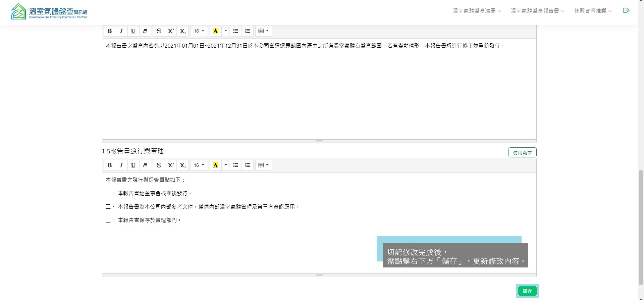Open the 係數資料維護 menu
The width and height of the screenshot is (644, 300).
(x=593, y=11)
